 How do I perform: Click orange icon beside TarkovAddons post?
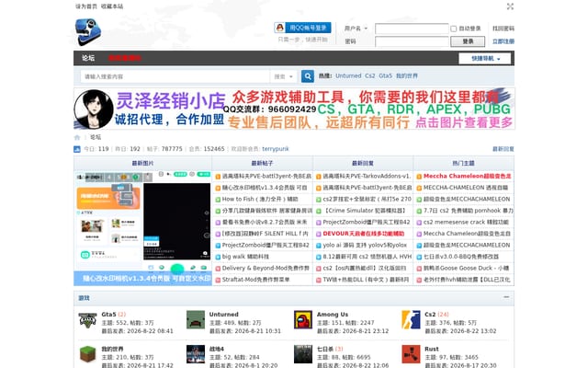pos(319,177)
